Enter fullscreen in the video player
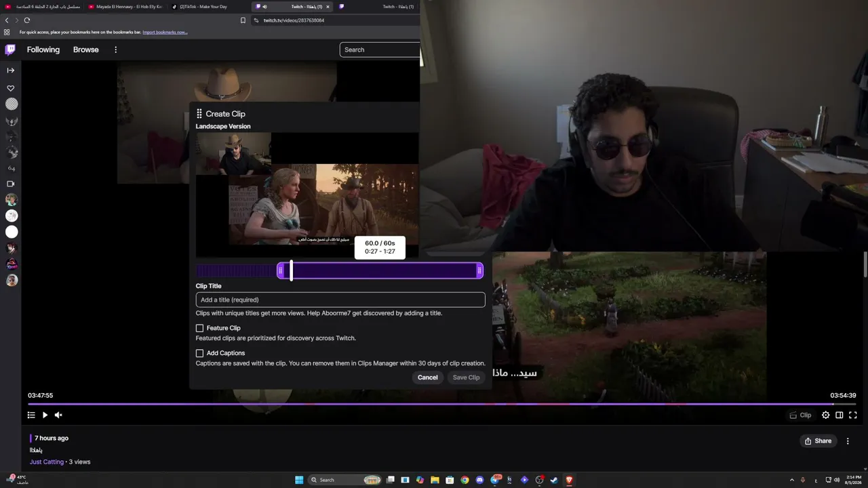The image size is (868, 488). (x=853, y=415)
